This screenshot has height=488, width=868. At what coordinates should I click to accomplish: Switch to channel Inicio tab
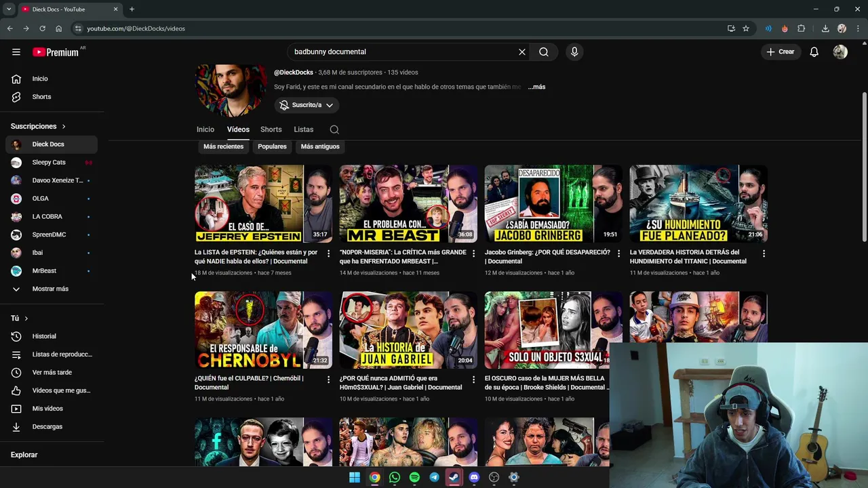coord(205,129)
